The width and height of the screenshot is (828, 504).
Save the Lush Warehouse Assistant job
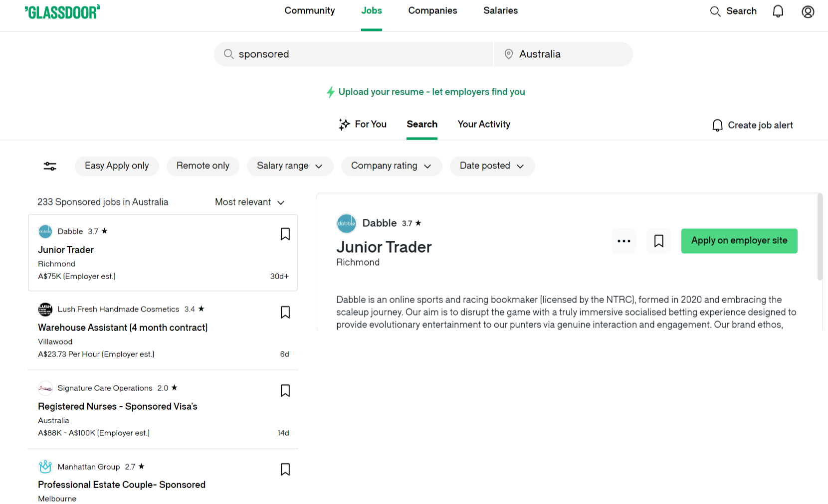tap(285, 313)
